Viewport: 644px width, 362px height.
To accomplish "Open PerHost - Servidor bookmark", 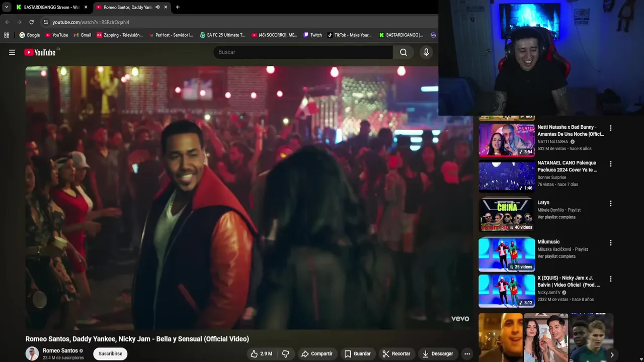I will tap(171, 35).
